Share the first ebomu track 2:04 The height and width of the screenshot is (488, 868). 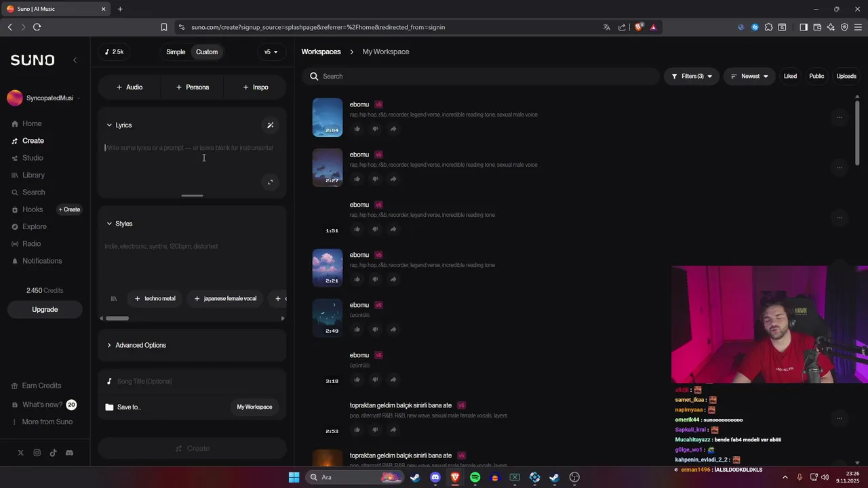pos(393,129)
